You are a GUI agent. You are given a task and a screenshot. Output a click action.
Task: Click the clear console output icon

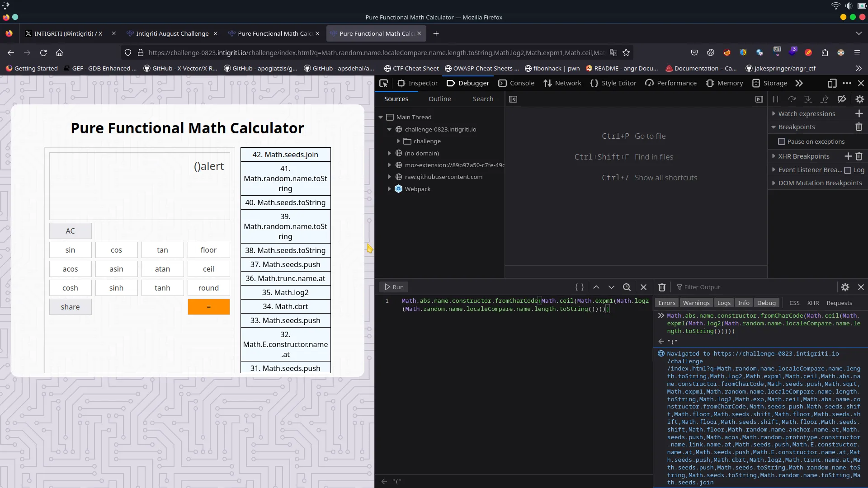662,287
